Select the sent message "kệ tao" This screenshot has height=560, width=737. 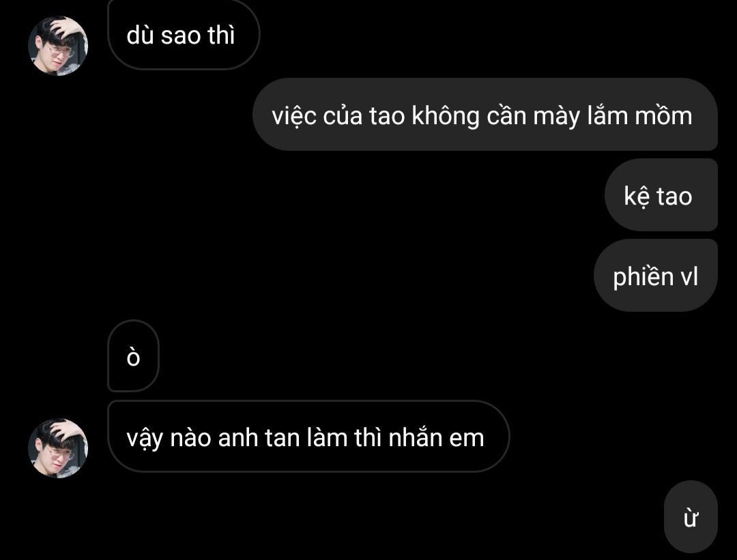click(x=661, y=195)
